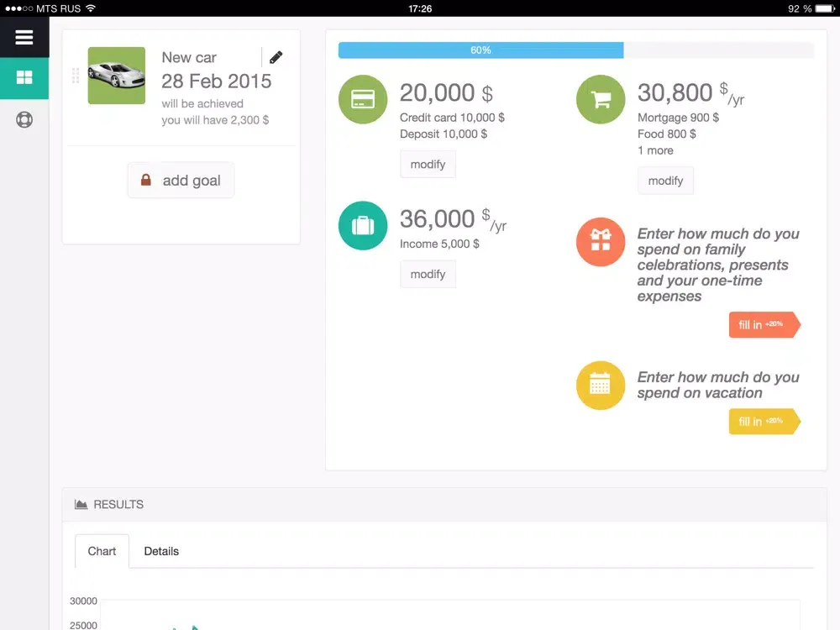The height and width of the screenshot is (630, 840).
Task: Click the 17:26 clock in status bar
Action: pos(420,8)
